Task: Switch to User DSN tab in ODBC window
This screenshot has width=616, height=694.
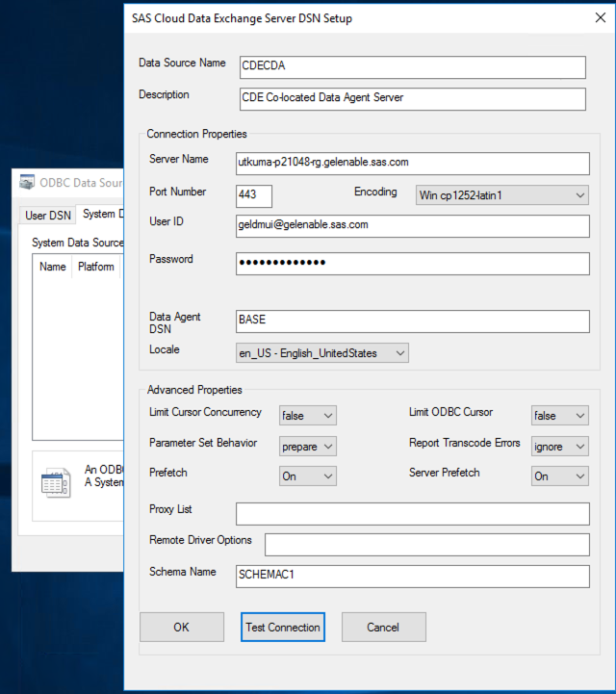Action: point(48,215)
